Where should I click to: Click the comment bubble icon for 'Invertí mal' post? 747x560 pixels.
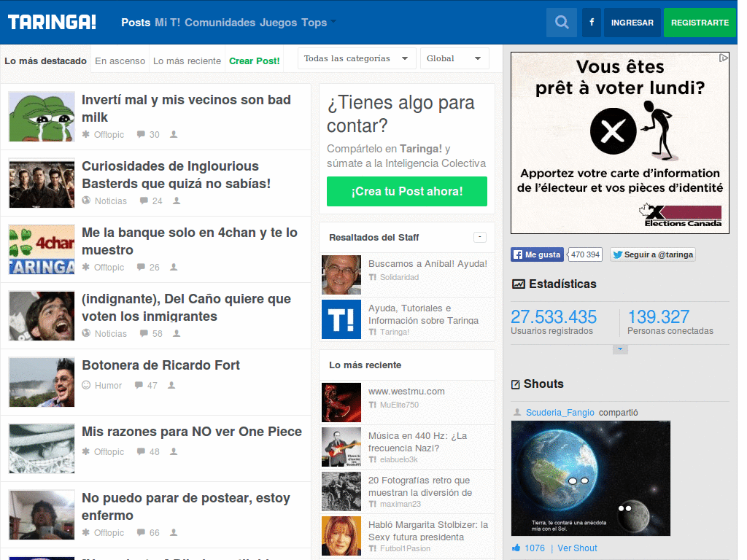141,134
